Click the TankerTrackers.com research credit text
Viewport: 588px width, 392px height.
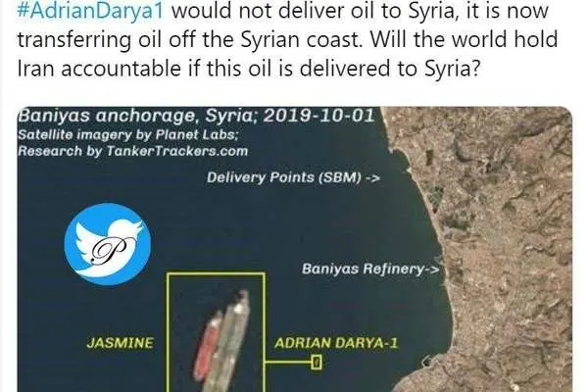[132, 151]
